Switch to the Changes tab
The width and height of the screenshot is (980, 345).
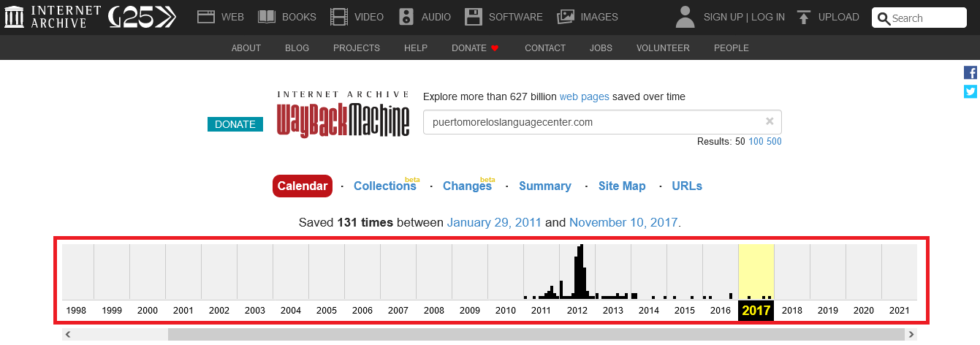[x=467, y=186]
